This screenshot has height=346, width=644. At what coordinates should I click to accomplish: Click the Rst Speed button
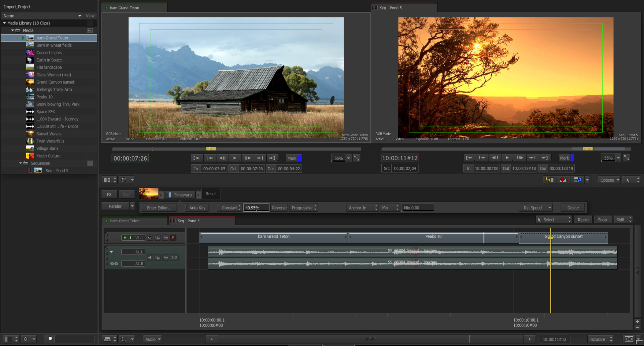533,208
